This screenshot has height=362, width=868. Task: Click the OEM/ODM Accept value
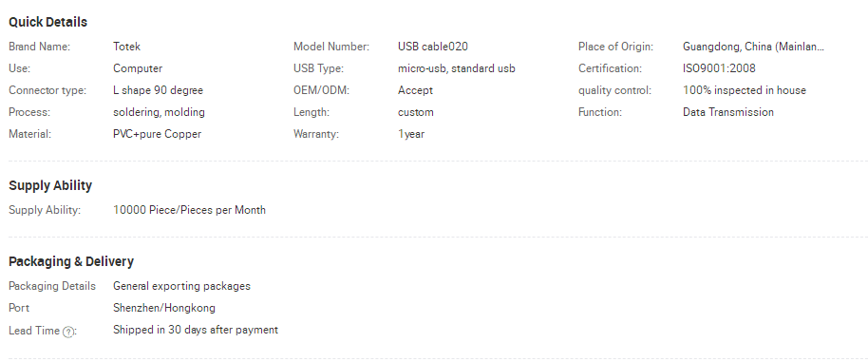[x=415, y=90]
